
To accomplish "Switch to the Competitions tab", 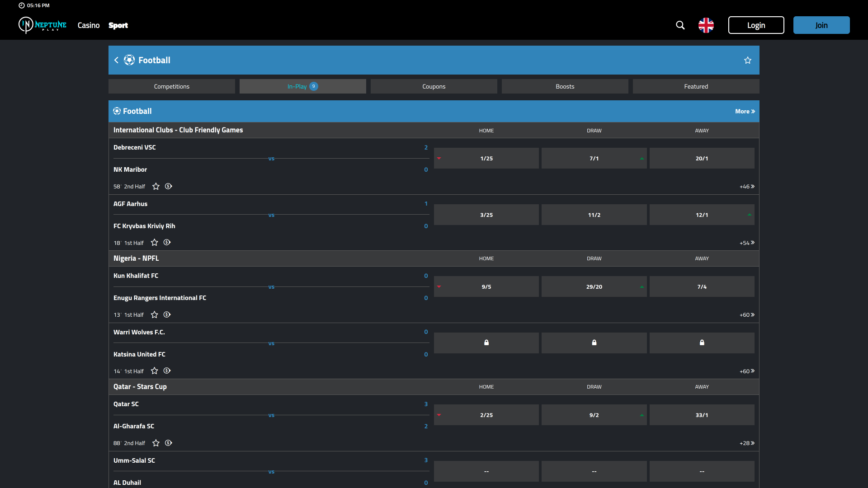I will coord(172,86).
